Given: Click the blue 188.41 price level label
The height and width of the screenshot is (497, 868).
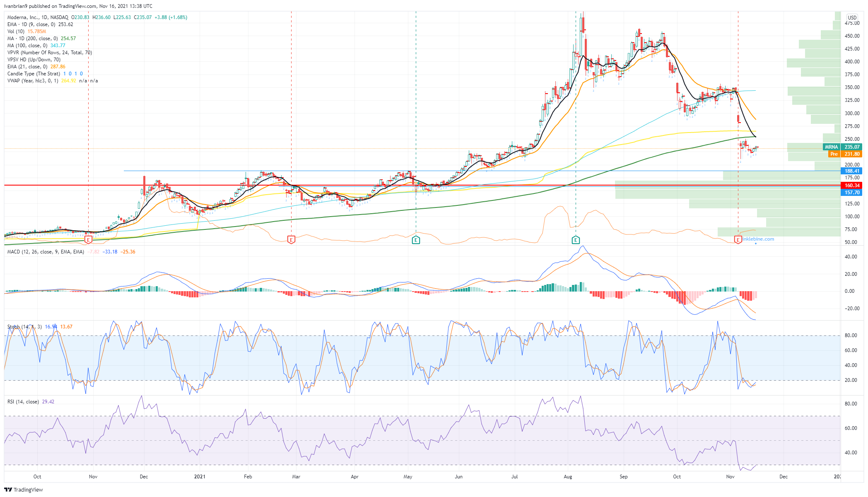Looking at the screenshot, I should tap(852, 171).
